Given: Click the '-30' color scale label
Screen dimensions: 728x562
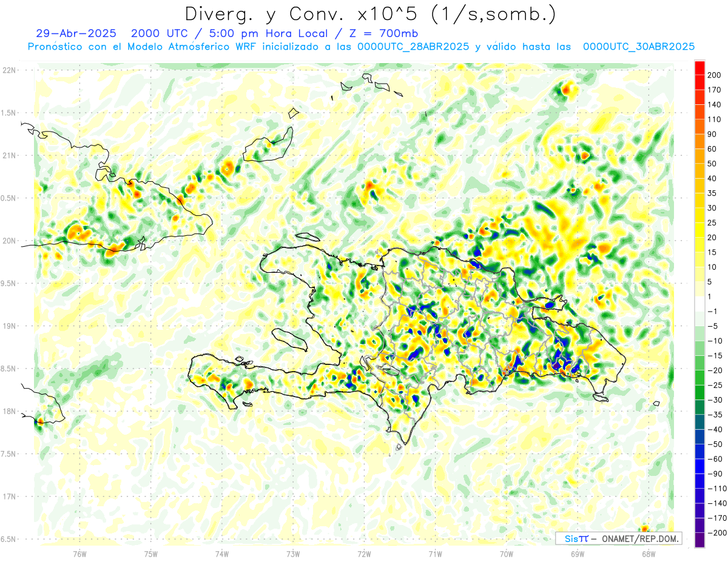Looking at the screenshot, I should (715, 400).
